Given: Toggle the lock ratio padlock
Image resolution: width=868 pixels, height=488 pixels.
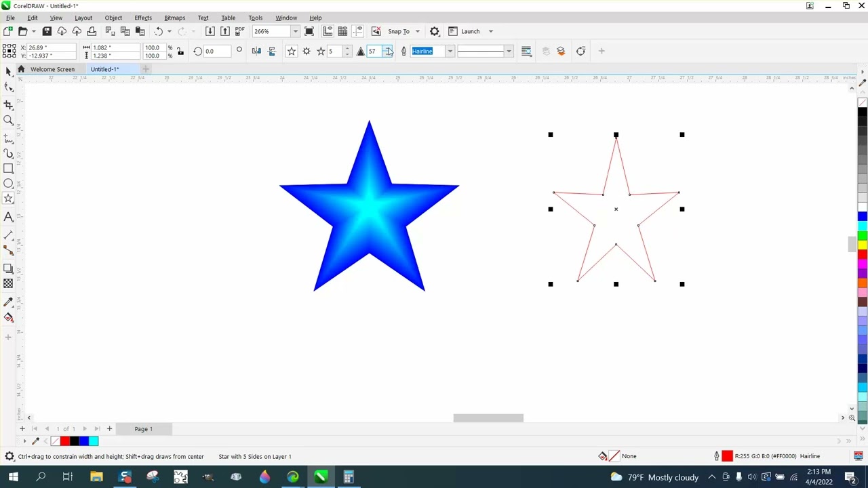Looking at the screenshot, I should (180, 52).
